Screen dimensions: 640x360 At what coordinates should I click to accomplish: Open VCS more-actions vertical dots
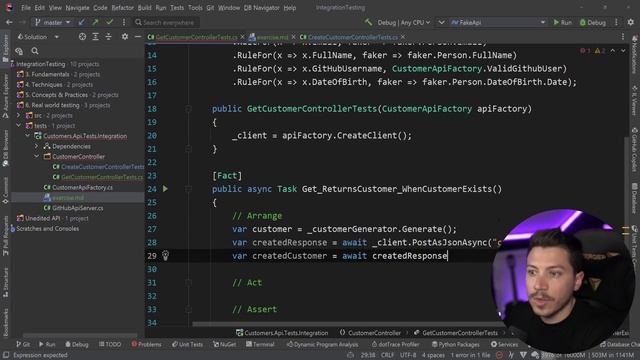click(124, 22)
